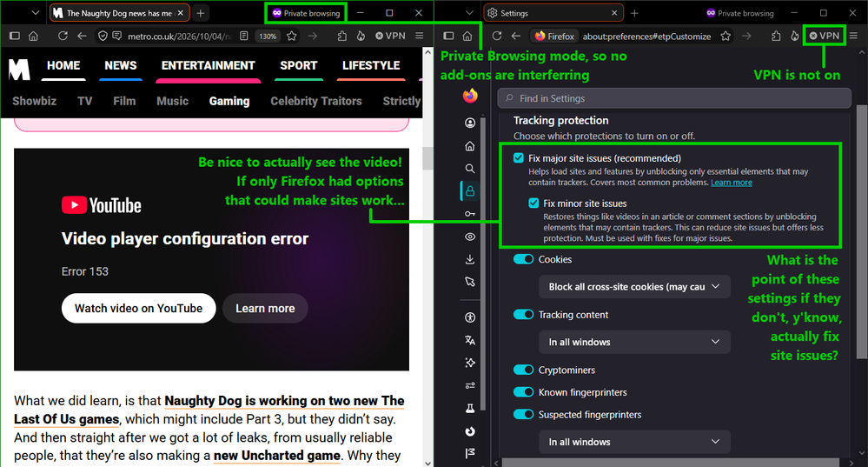Open hamburger menu in Settings window
Image resolution: width=868 pixels, height=467 pixels.
pyautogui.click(x=853, y=36)
